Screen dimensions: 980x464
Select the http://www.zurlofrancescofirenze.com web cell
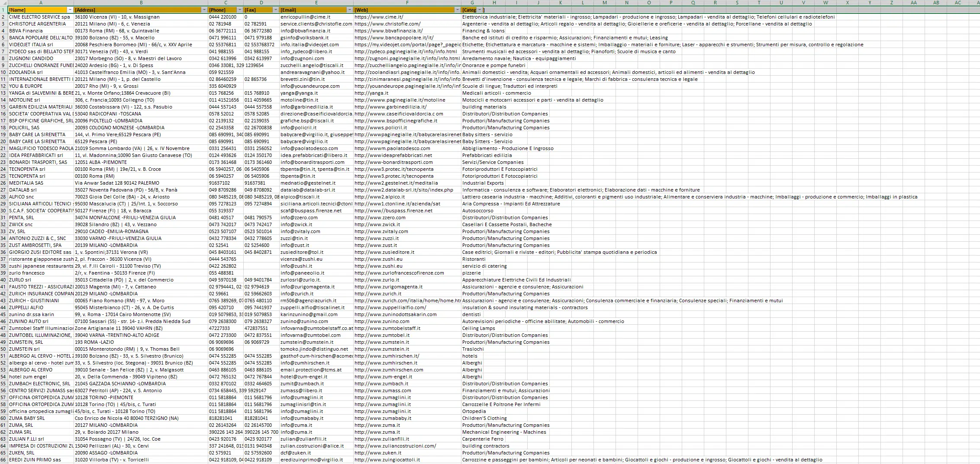click(x=407, y=273)
